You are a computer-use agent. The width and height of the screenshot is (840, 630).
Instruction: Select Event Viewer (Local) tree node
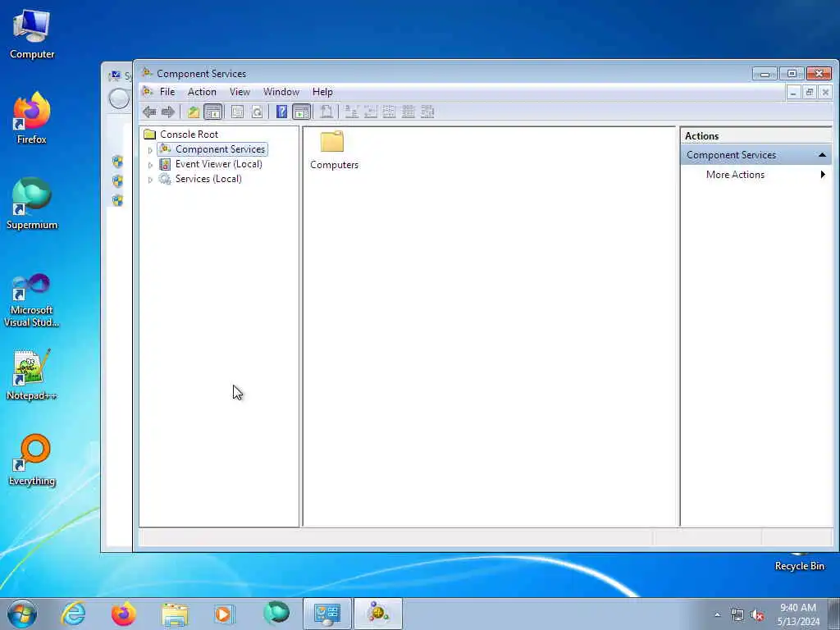(218, 164)
